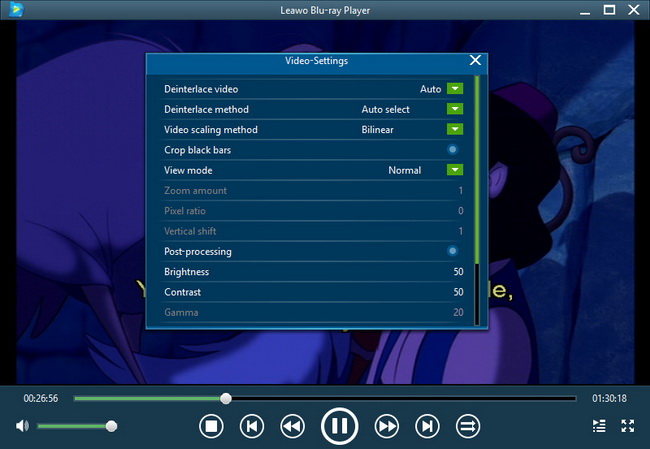Pause the movie playback

(x=339, y=426)
